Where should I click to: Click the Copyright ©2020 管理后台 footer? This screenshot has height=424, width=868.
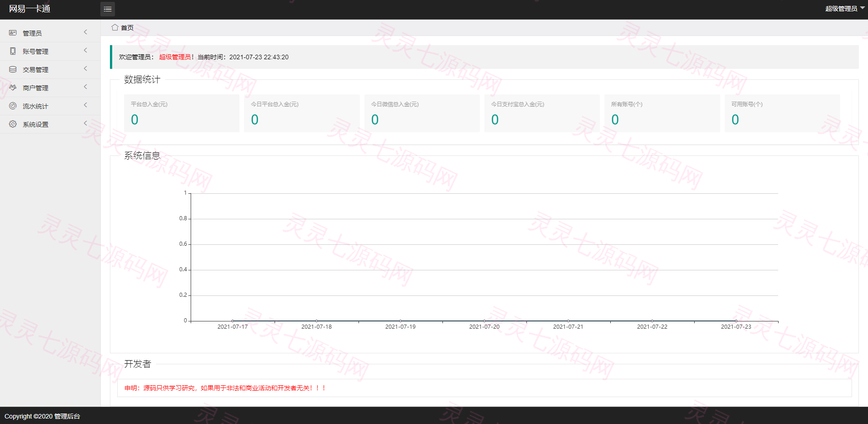pos(42,416)
